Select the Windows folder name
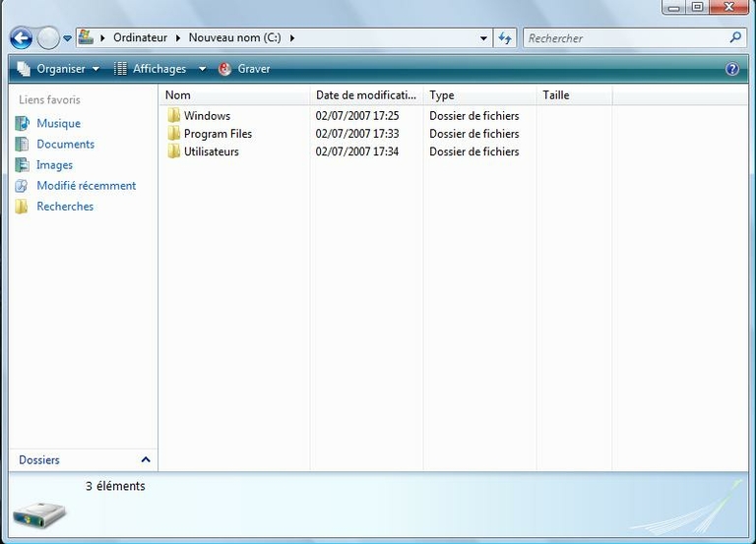Image resolution: width=756 pixels, height=544 pixels. pyautogui.click(x=208, y=116)
